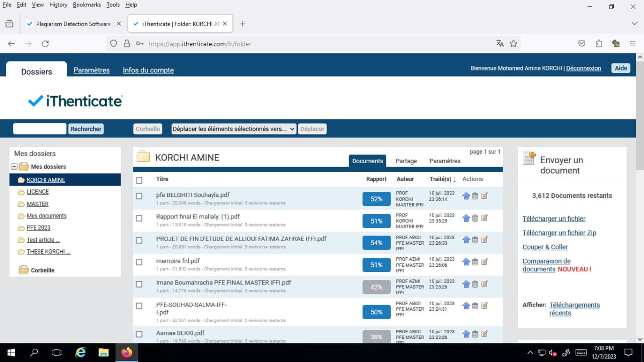Click upload arrow for memoire fnl.pdf
Image resolution: width=644 pixels, height=362 pixels.
466,262
